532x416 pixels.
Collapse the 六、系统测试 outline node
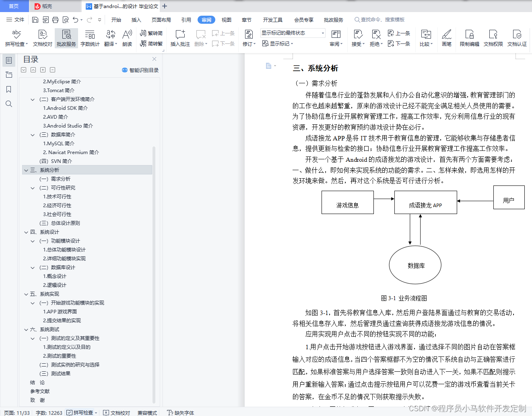[x=26, y=330]
